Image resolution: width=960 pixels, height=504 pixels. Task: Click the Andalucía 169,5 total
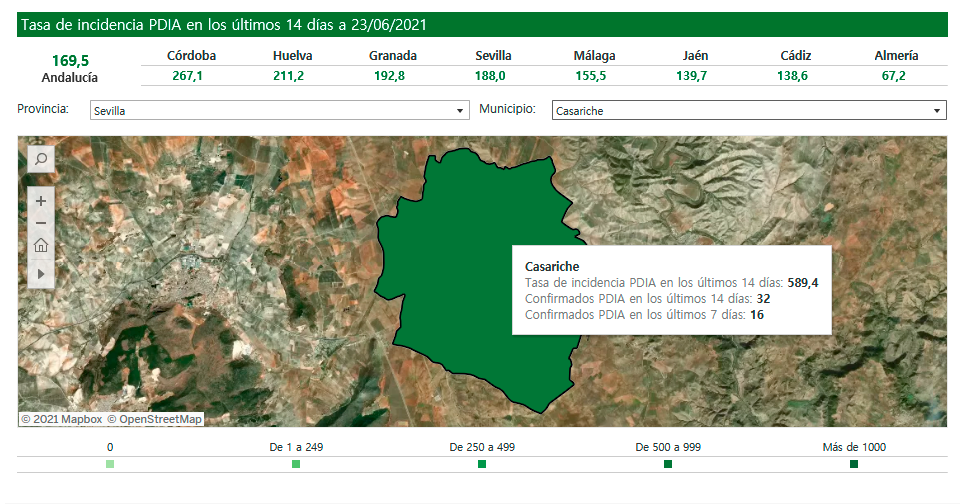coord(70,61)
